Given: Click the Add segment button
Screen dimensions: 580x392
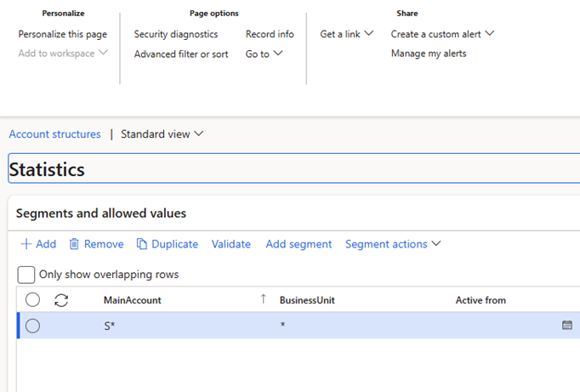Looking at the screenshot, I should [299, 244].
